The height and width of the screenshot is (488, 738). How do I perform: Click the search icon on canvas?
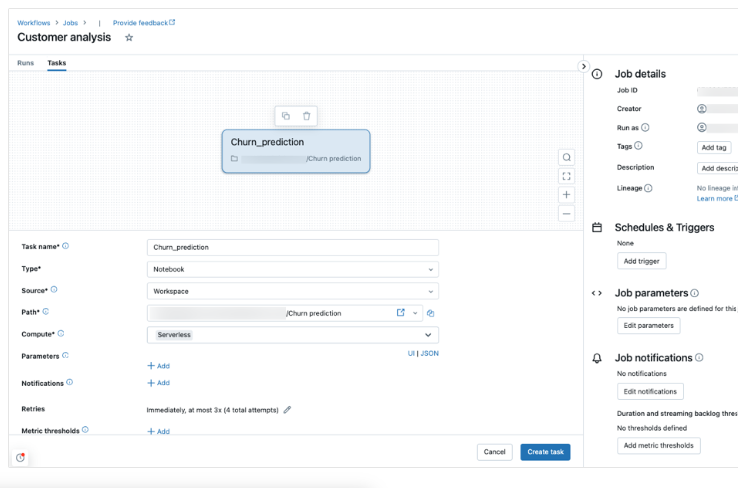pyautogui.click(x=567, y=157)
